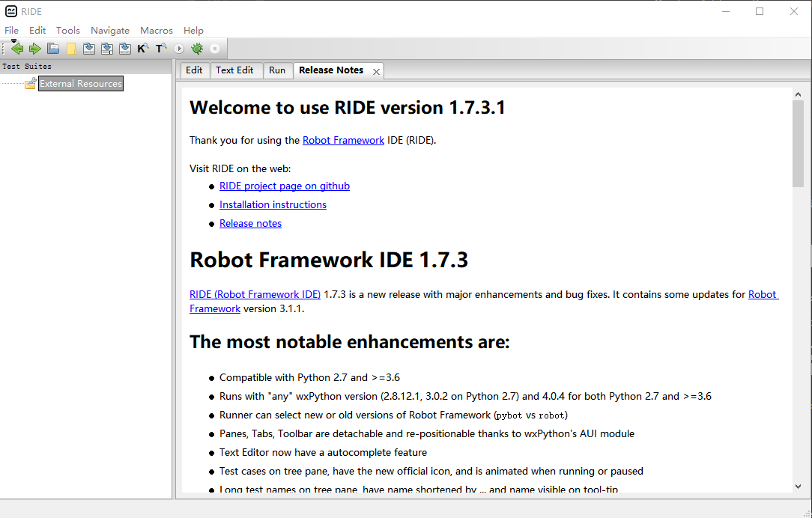Select External Resources in the Test Suites tree

tap(80, 83)
